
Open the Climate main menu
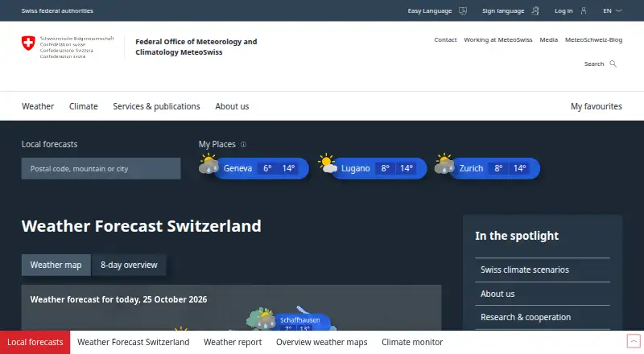(84, 106)
